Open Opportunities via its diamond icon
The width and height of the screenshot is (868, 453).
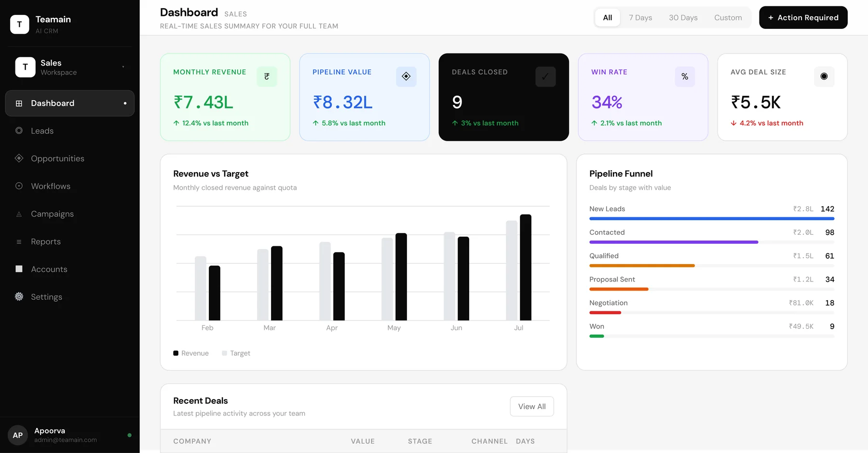19,158
